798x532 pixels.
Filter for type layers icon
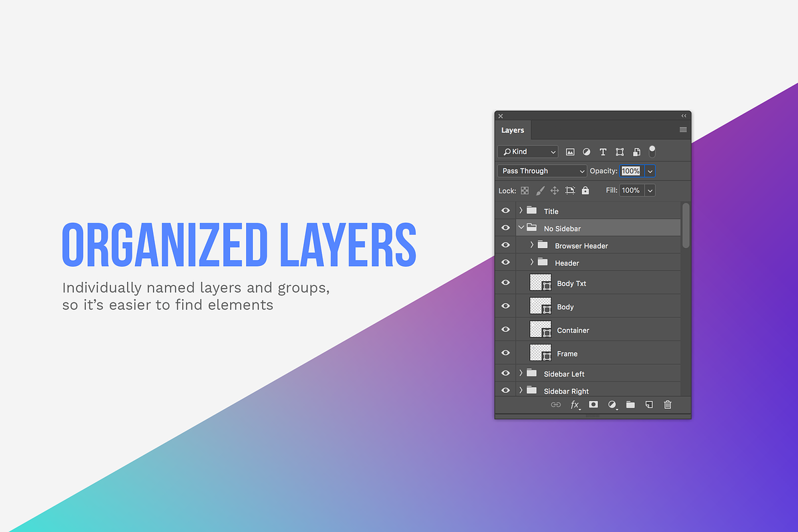pyautogui.click(x=603, y=152)
